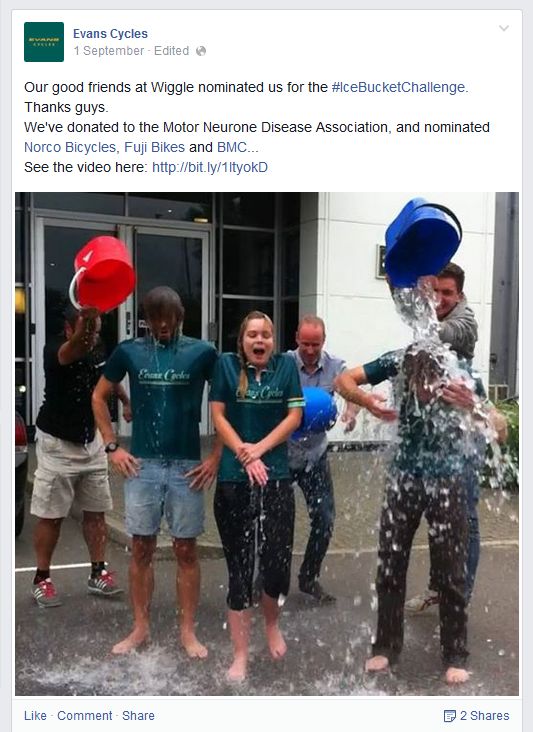The width and height of the screenshot is (533, 732).
Task: Open the bit.ly video link
Action: 210,167
